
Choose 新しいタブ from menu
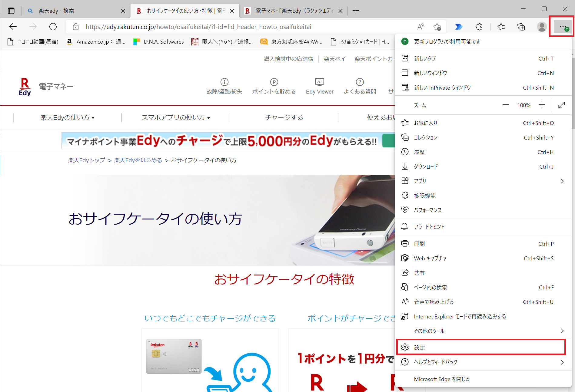point(484,58)
